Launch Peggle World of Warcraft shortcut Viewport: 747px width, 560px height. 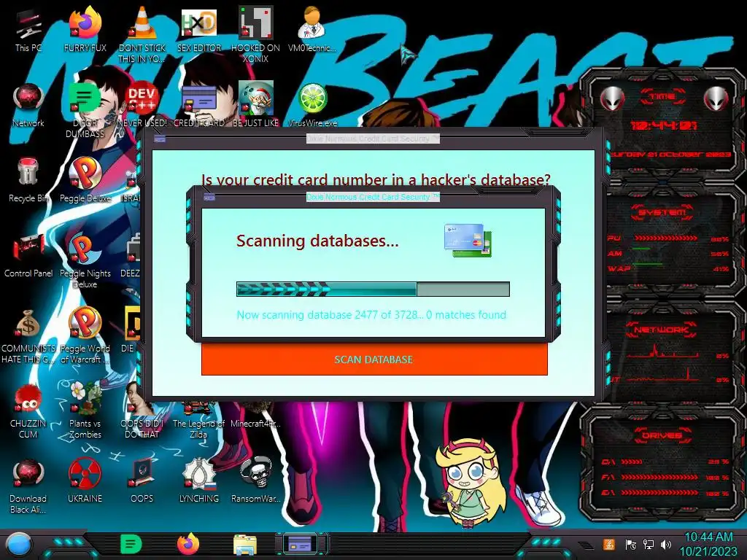[x=85, y=335]
